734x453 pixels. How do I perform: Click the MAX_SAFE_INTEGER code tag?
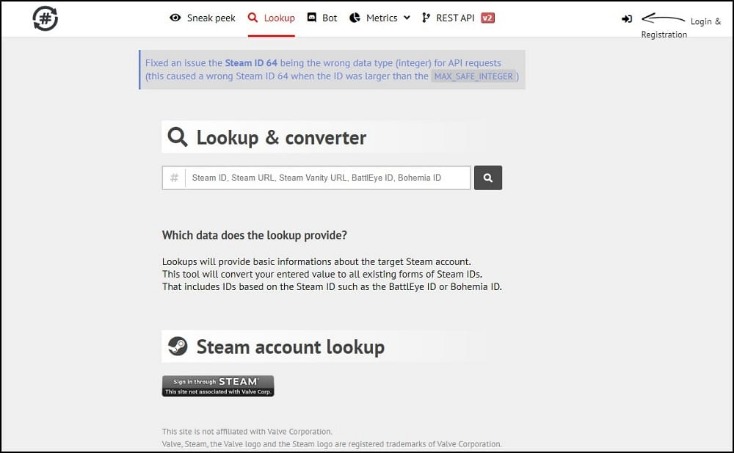[x=473, y=76]
